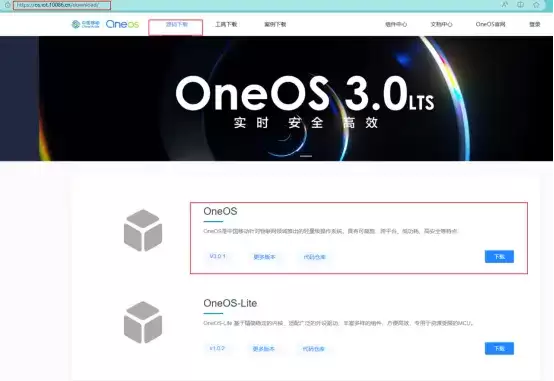Click the blue 下载 button for OneOS
The width and height of the screenshot is (554, 381).
(499, 257)
